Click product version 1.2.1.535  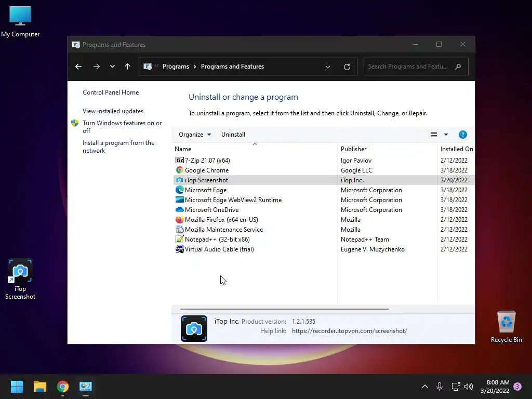coord(303,321)
